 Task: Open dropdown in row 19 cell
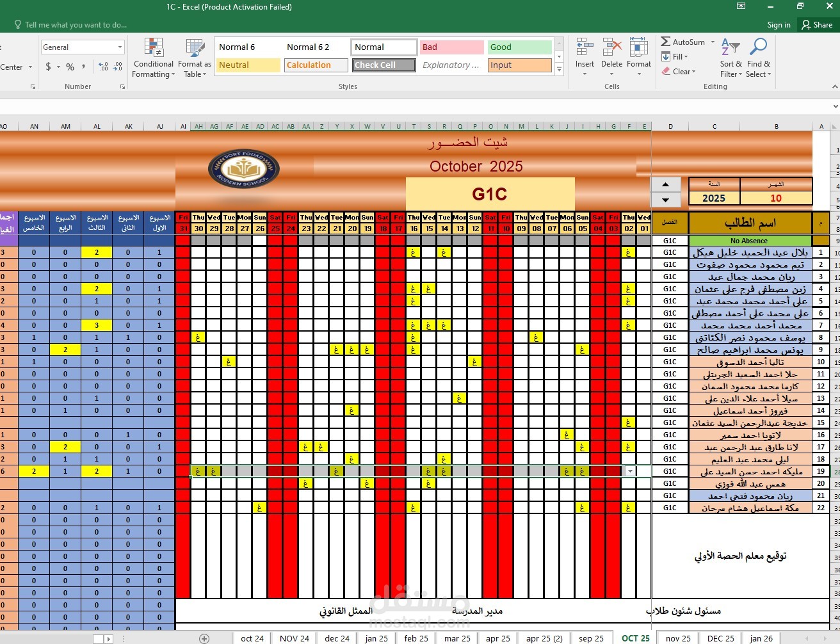click(x=630, y=471)
